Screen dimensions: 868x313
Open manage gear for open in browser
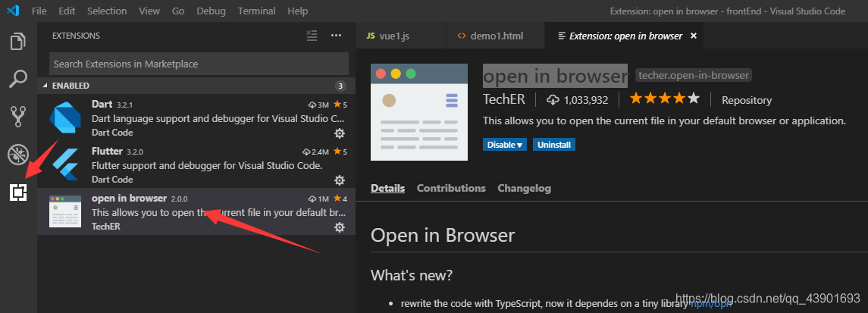pyautogui.click(x=340, y=227)
